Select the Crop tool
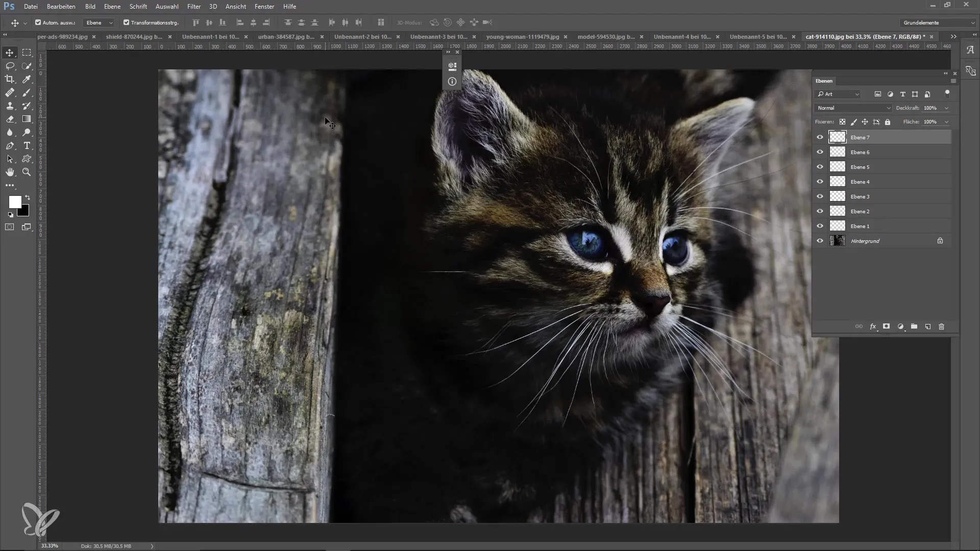Screen dimensions: 980x551 pyautogui.click(x=10, y=79)
